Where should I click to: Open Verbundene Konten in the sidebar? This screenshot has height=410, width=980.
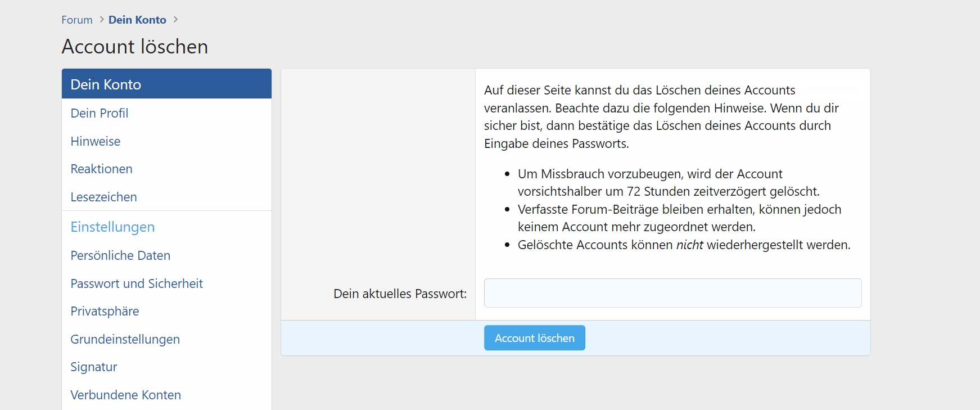pyautogui.click(x=126, y=395)
